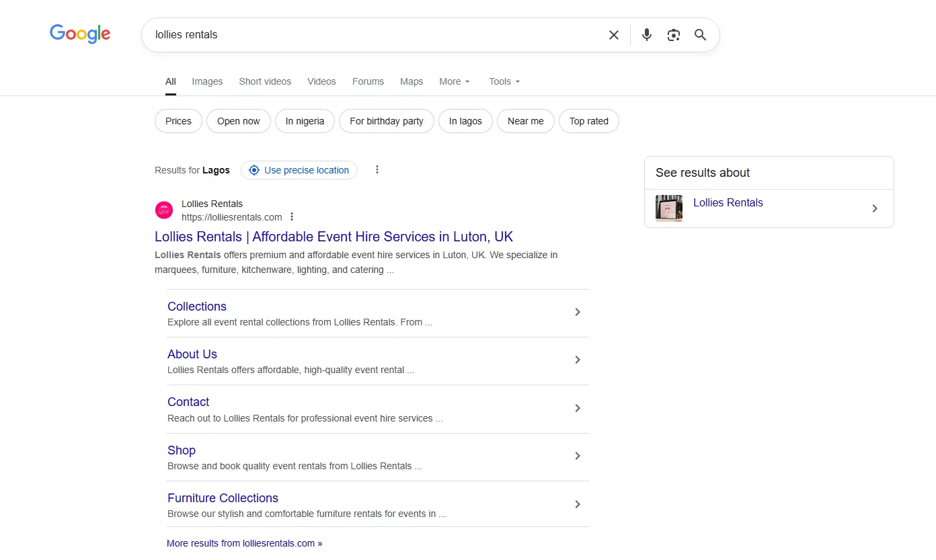
Task: Click the Google logo
Action: pos(80,34)
